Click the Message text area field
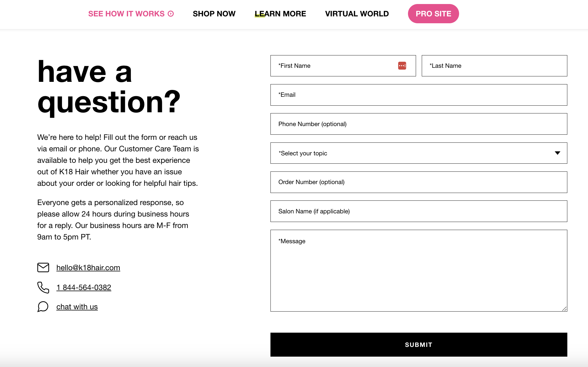 click(419, 270)
